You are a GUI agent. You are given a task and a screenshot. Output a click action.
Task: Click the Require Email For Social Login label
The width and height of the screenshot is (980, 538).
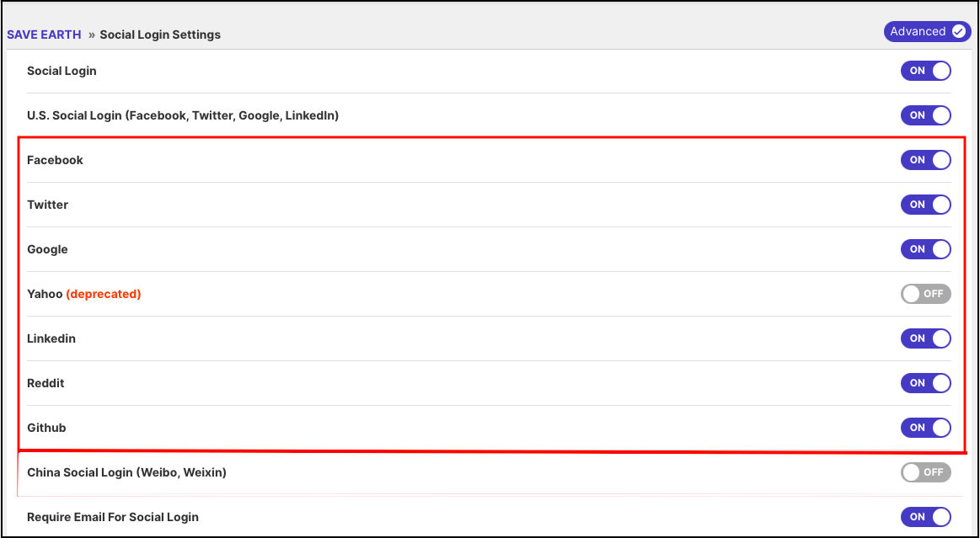(x=113, y=518)
